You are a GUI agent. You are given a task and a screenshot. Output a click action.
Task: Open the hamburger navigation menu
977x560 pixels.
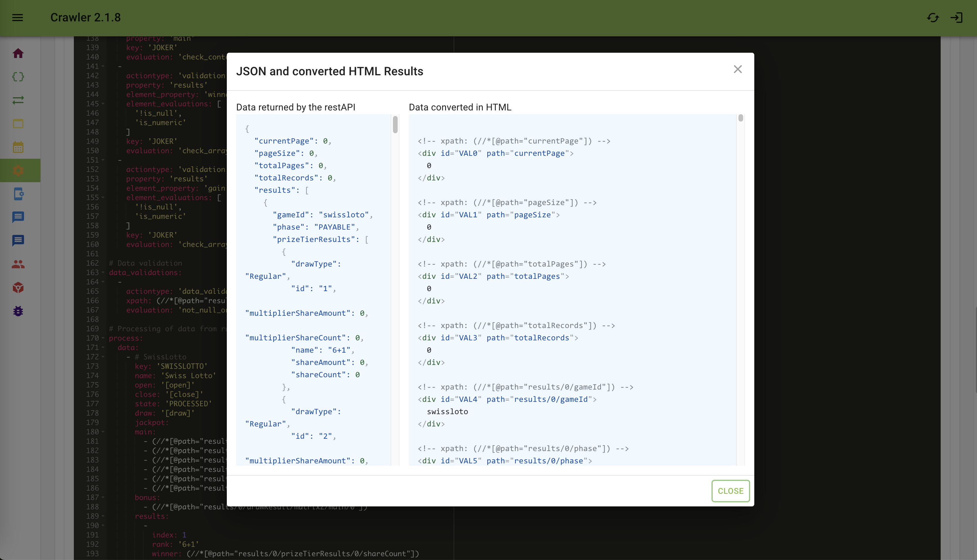(18, 18)
